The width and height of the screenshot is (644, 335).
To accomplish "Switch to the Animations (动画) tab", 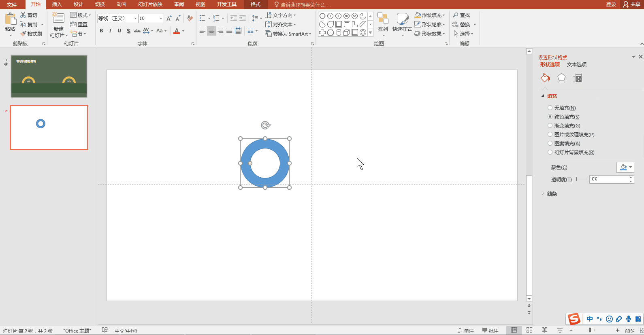I will [122, 4].
